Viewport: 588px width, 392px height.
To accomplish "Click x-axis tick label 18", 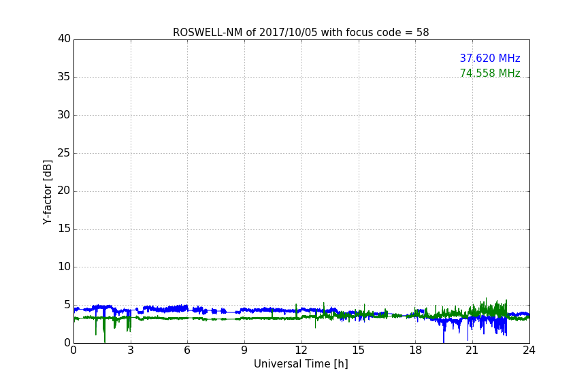I will coord(416,350).
